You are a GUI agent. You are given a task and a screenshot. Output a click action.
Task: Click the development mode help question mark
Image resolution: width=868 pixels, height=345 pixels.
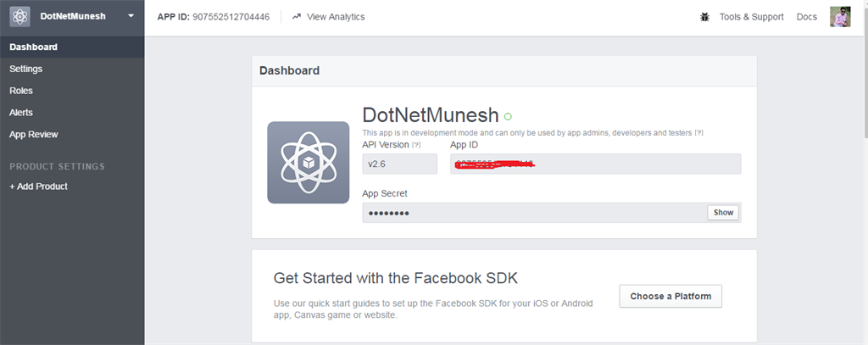tap(698, 133)
